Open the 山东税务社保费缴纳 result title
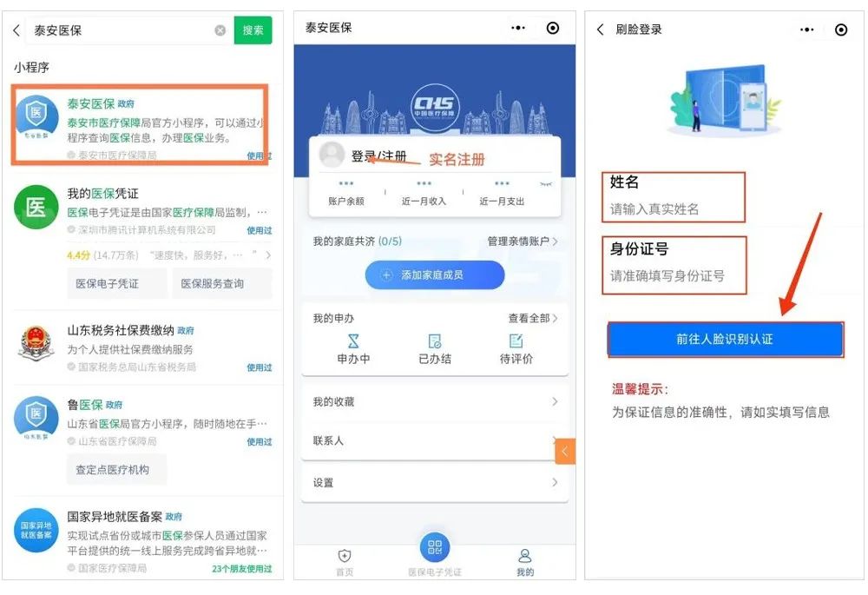 click(121, 331)
